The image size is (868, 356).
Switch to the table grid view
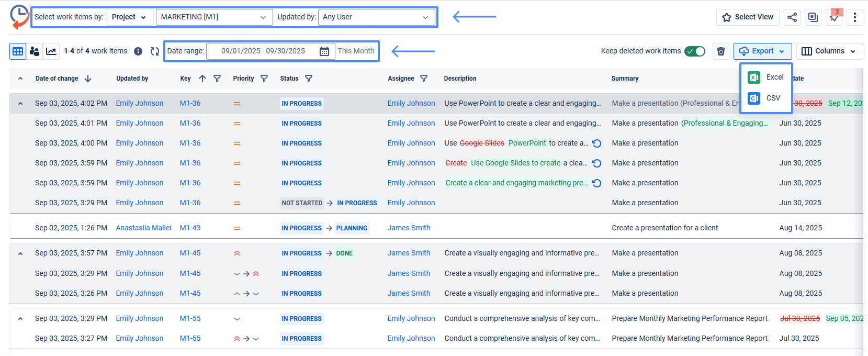tap(18, 51)
